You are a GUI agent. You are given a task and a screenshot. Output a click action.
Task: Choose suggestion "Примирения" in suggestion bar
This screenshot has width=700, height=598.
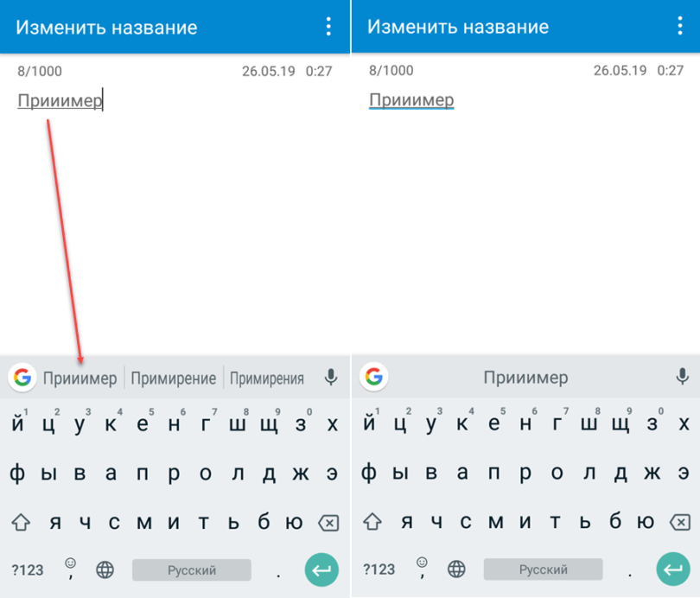(x=267, y=379)
